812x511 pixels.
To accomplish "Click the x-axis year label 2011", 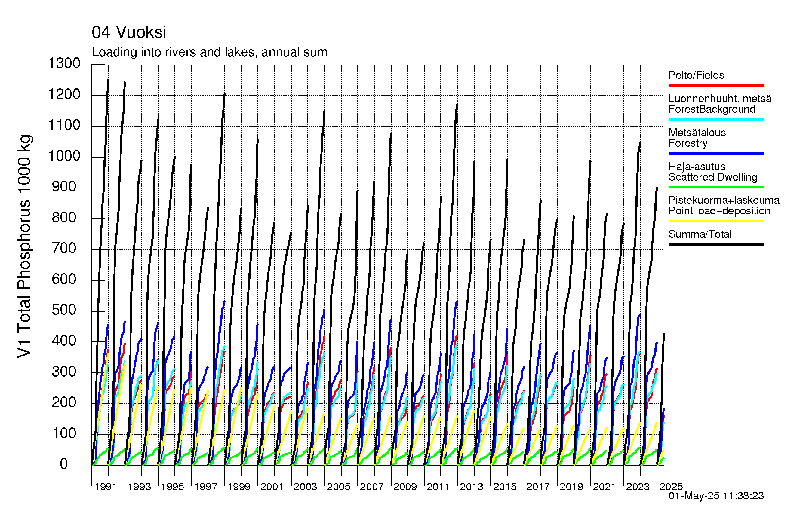I will point(438,487).
